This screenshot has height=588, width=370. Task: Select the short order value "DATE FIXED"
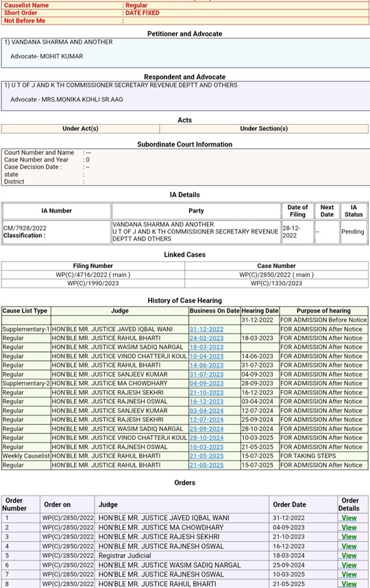[143, 13]
